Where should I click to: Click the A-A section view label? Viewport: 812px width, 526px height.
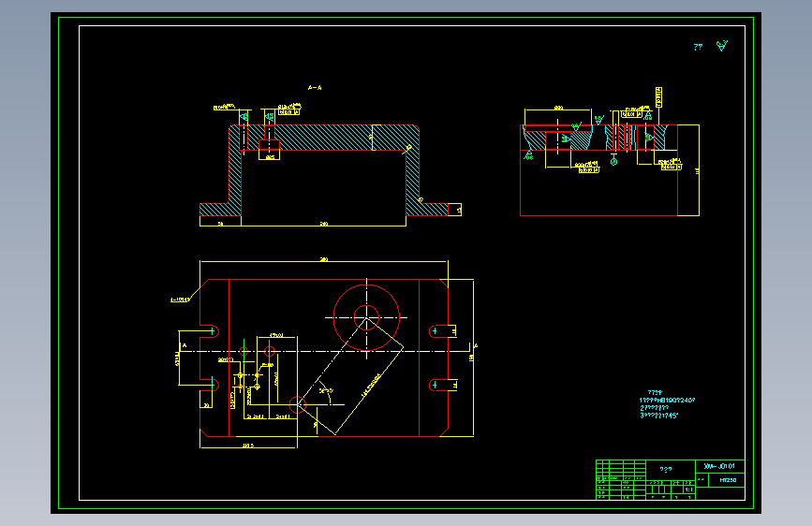click(315, 87)
